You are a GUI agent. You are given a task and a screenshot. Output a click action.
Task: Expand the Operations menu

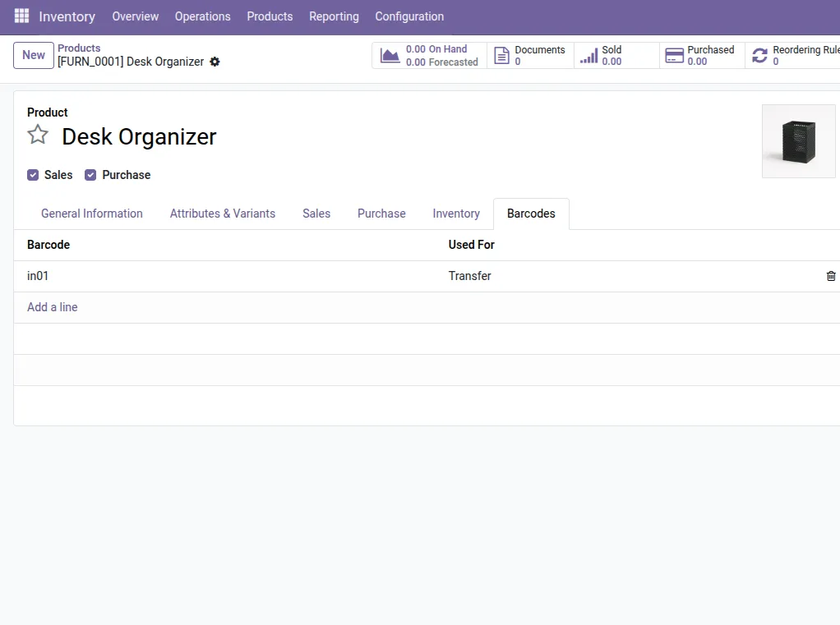click(202, 16)
